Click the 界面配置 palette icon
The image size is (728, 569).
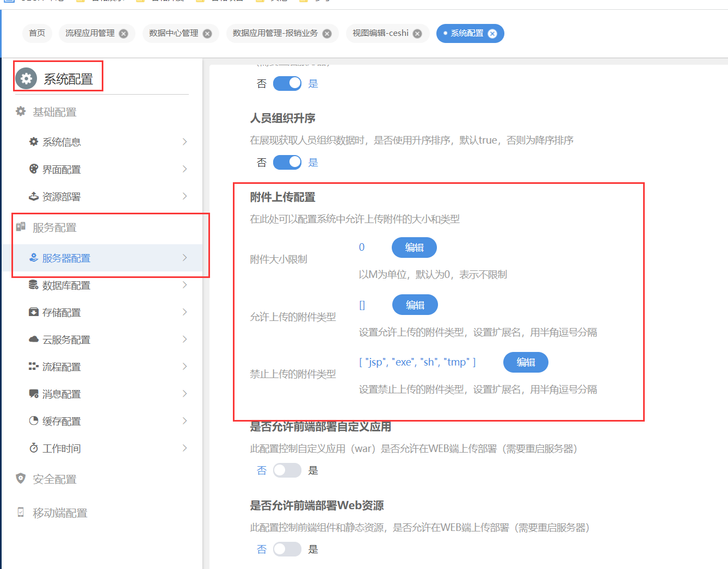tap(34, 169)
